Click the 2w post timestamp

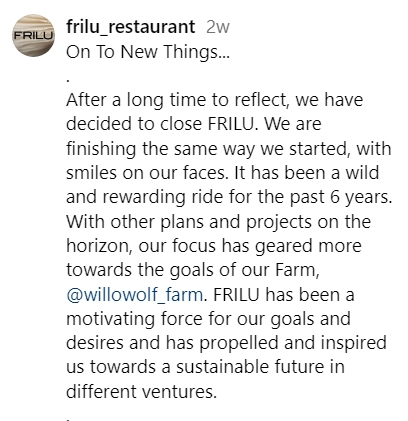(x=218, y=27)
